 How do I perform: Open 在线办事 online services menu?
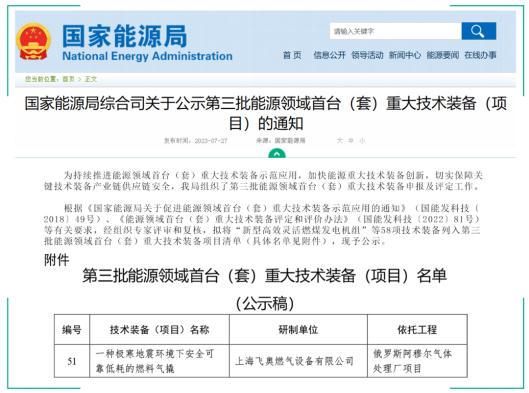click(x=480, y=55)
